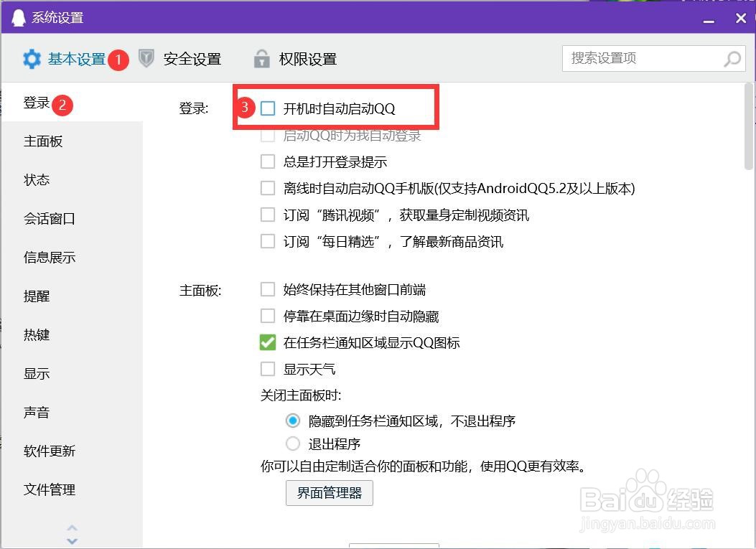756x549 pixels.
Task: Click the QQ penguin icon in title bar
Action: (x=19, y=18)
